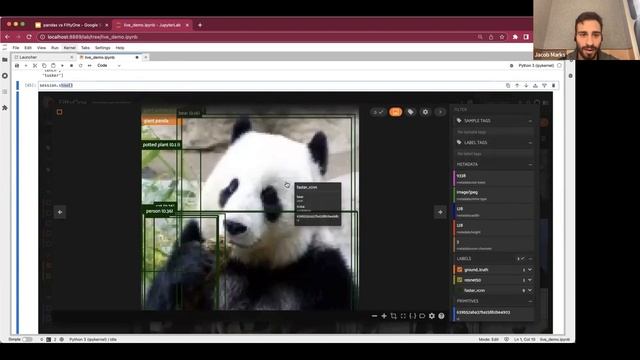The width and height of the screenshot is (640, 360).
Task: Crop to content icon in viewer
Action: [393, 316]
